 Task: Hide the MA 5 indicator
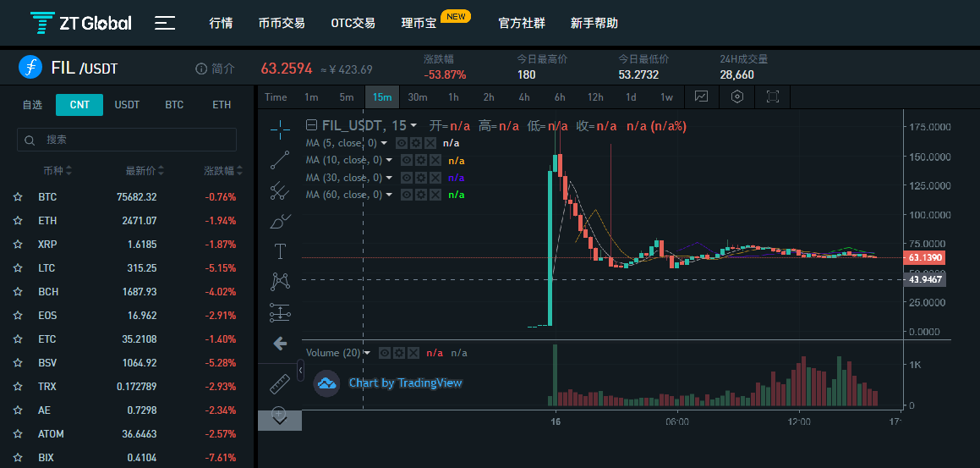click(x=402, y=143)
